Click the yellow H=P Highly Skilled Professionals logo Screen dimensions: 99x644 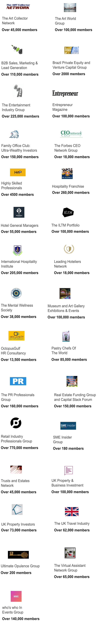click(18, 172)
